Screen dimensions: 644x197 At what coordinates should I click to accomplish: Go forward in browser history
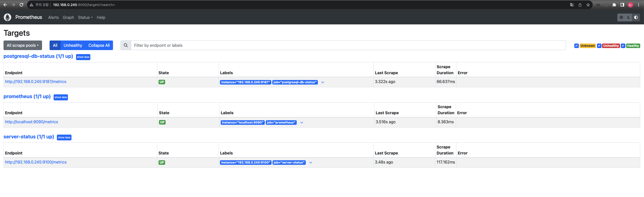point(13,5)
